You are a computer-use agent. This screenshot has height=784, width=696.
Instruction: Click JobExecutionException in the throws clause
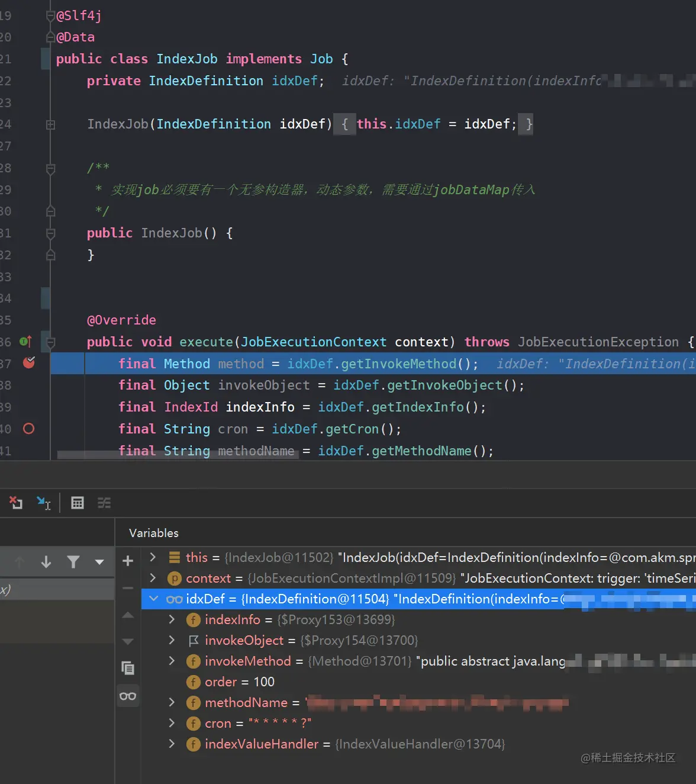point(598,342)
